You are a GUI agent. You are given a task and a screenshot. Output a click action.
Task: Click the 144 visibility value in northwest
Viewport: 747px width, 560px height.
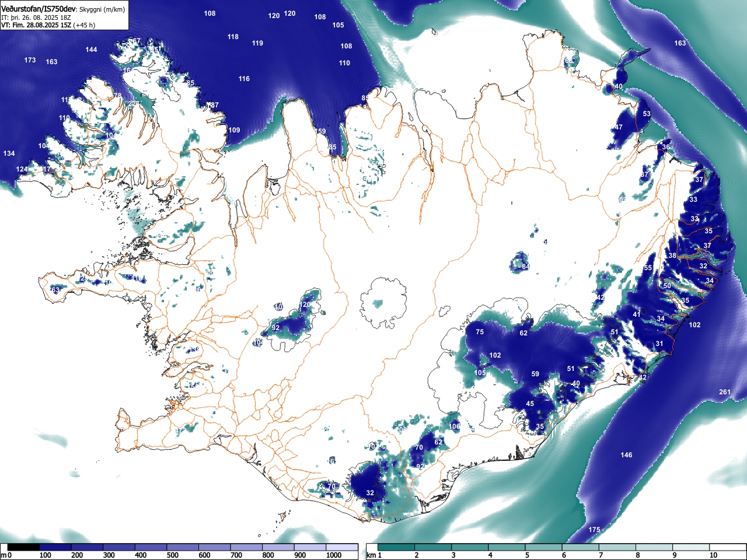tap(91, 50)
